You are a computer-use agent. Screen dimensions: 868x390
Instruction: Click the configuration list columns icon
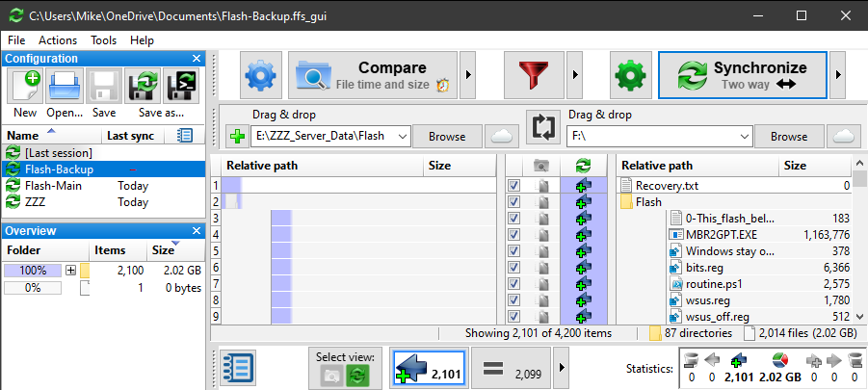click(x=184, y=136)
